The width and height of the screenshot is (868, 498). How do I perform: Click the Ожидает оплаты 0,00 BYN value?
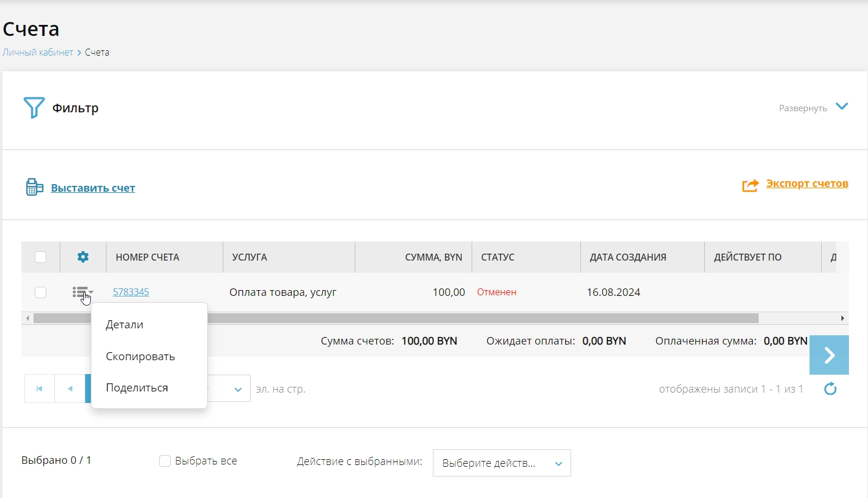point(604,341)
